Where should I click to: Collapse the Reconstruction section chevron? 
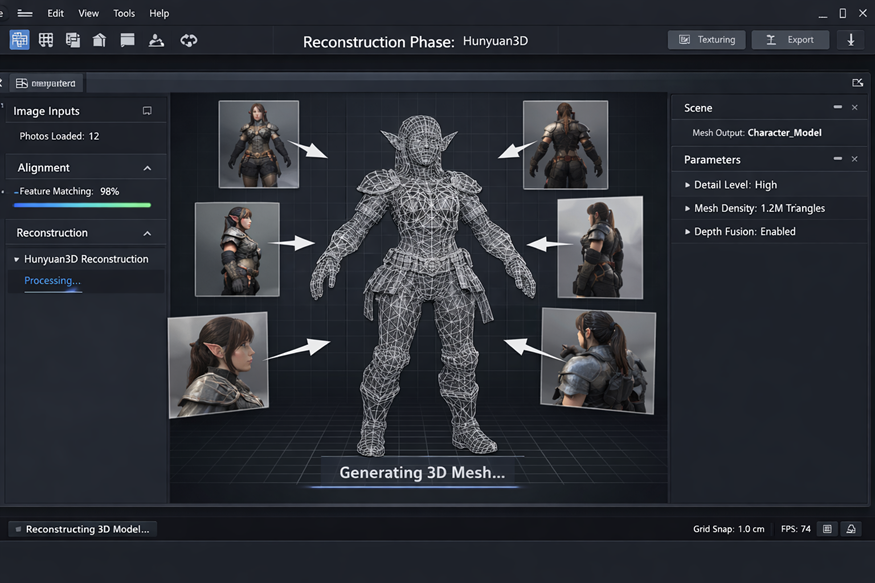point(147,233)
